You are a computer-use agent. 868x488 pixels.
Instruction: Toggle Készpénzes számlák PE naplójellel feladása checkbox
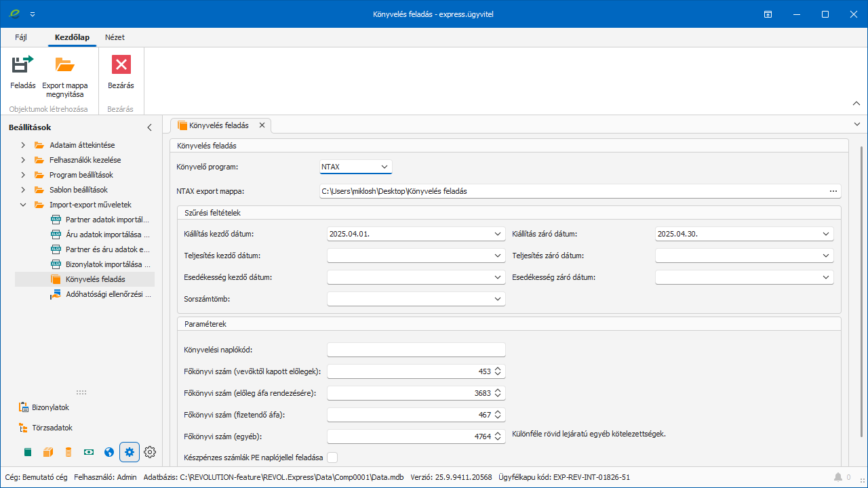coord(332,457)
